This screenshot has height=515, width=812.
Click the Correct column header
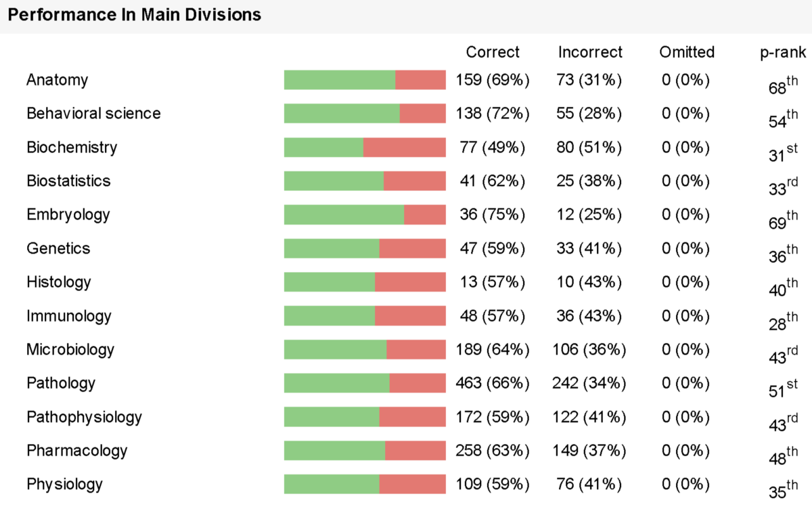tap(493, 52)
